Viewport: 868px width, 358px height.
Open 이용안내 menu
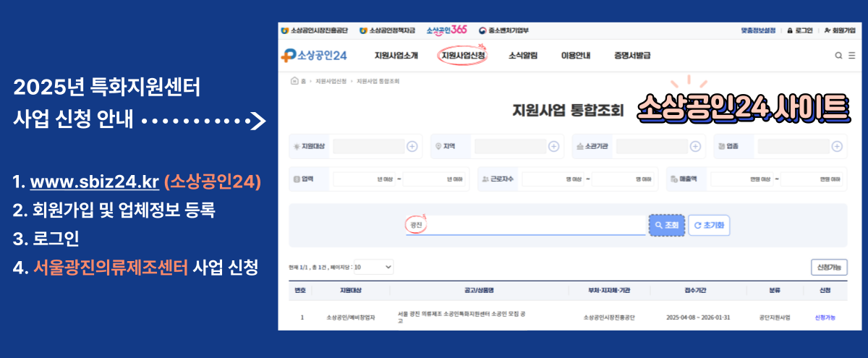point(576,55)
